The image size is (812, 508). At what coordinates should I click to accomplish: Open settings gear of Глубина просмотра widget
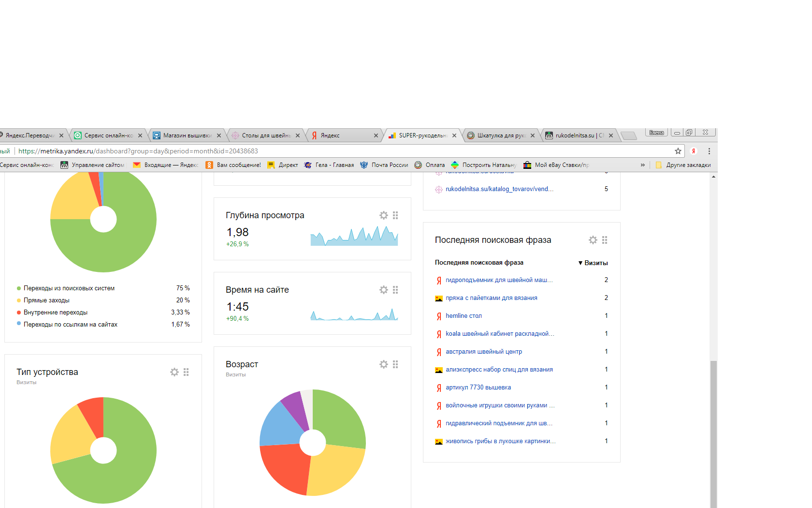[383, 215]
